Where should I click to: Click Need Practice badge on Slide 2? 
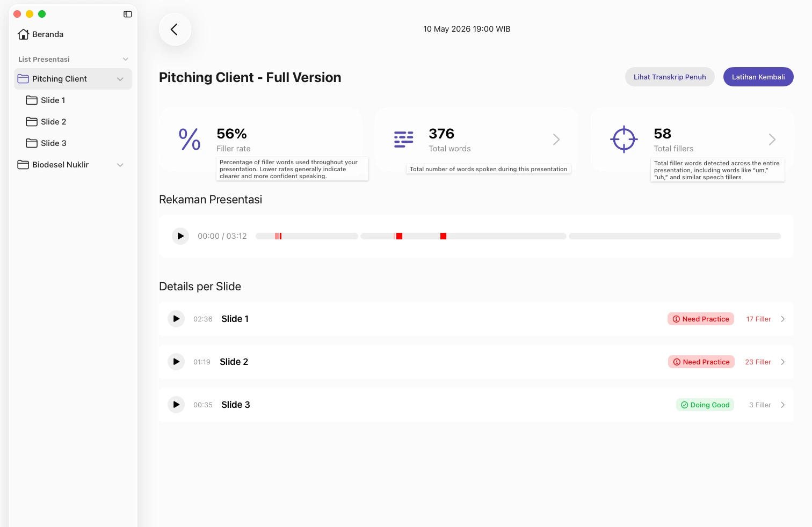[701, 362]
